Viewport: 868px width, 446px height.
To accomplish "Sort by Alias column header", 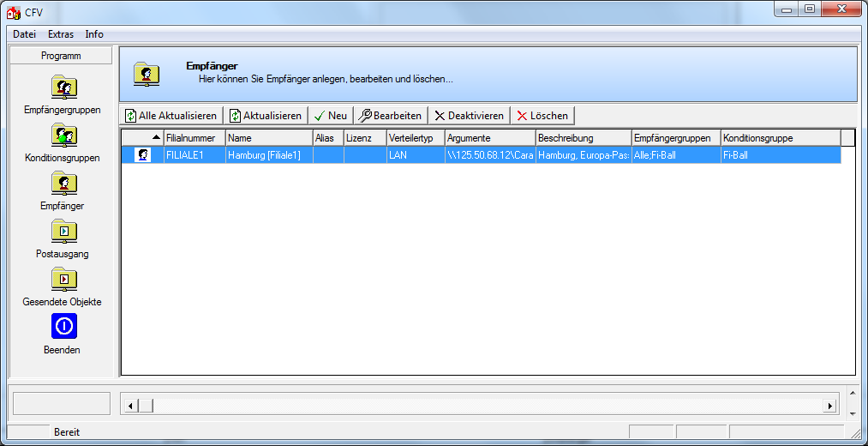I will click(328, 138).
